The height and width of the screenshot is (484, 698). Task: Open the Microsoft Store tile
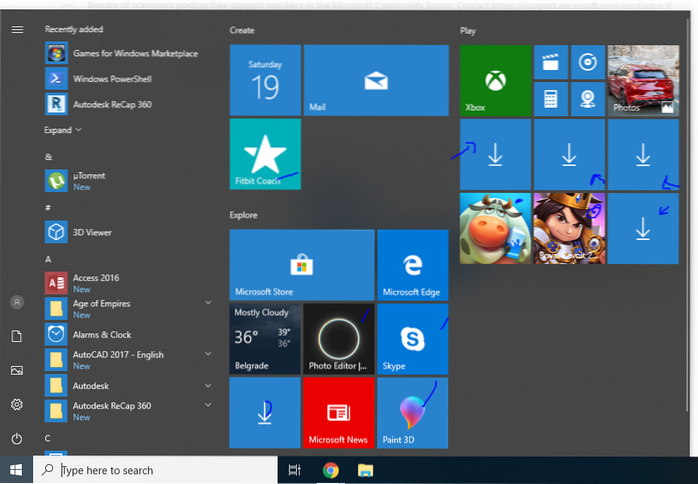[x=301, y=264]
